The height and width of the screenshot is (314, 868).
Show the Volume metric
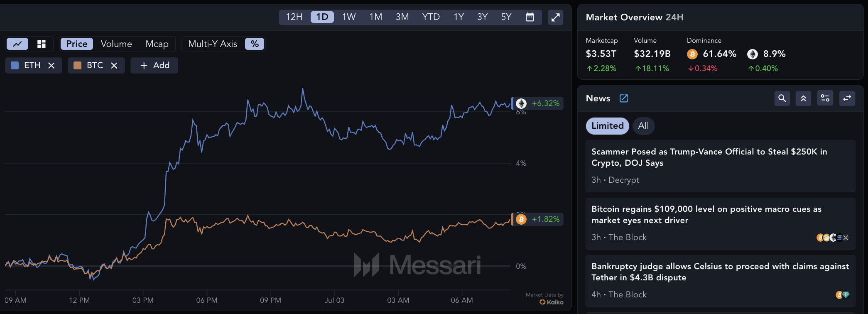116,44
